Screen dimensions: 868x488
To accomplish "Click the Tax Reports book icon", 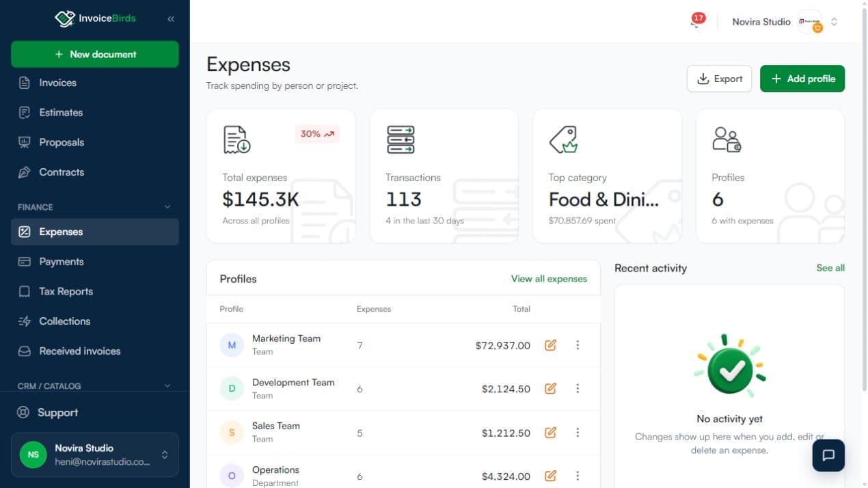I will pos(25,291).
